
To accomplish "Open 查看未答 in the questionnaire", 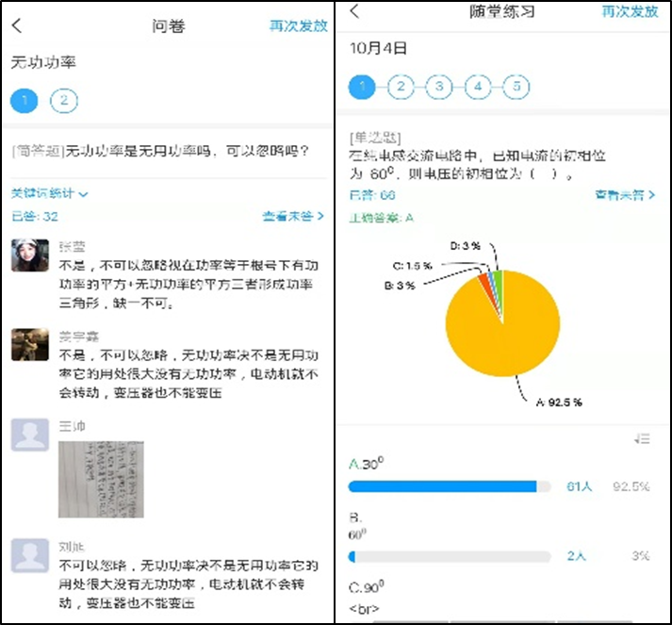I will click(293, 216).
